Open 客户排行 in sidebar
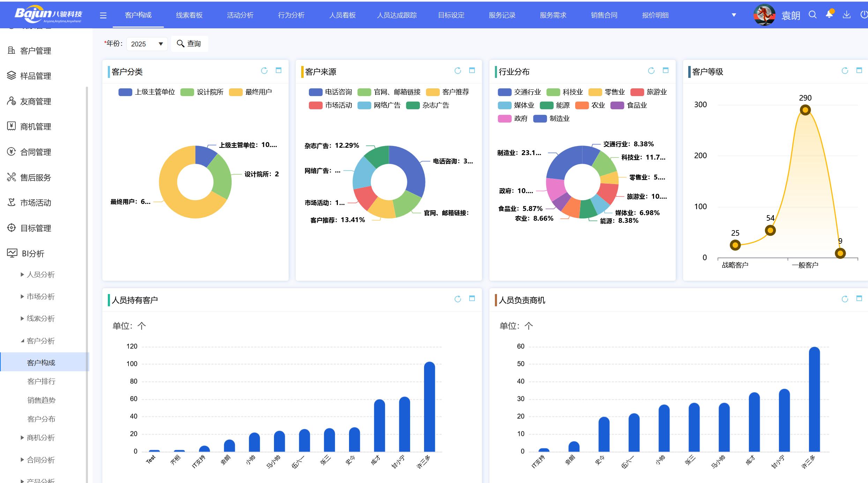Viewport: 868px width, 483px height. click(x=41, y=381)
